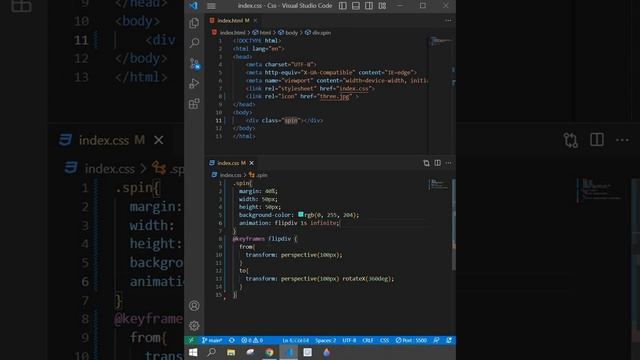This screenshot has width=640, height=360.
Task: Toggle the secondary side bar layout button
Action: click(369, 6)
